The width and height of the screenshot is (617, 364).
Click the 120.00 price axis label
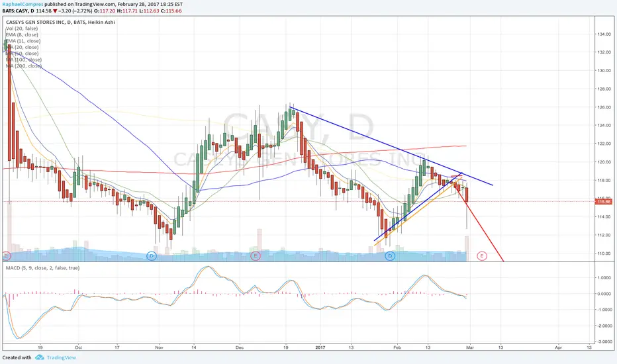tap(603, 161)
